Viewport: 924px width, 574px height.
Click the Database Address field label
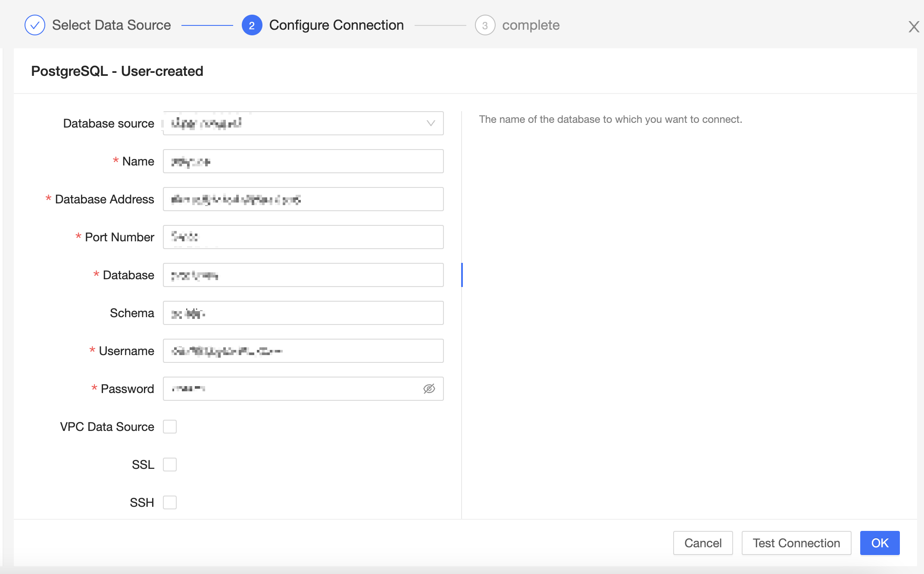[x=105, y=199]
